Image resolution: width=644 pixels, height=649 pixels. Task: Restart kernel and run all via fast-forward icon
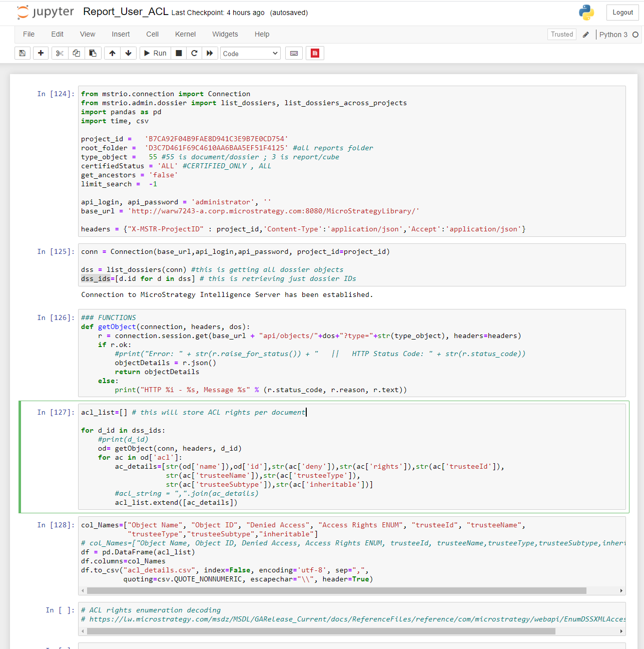coord(210,53)
